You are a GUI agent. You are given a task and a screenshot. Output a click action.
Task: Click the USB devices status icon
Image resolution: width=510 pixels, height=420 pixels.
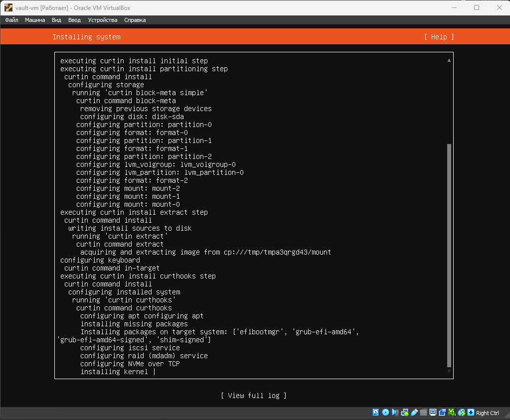coord(414,413)
